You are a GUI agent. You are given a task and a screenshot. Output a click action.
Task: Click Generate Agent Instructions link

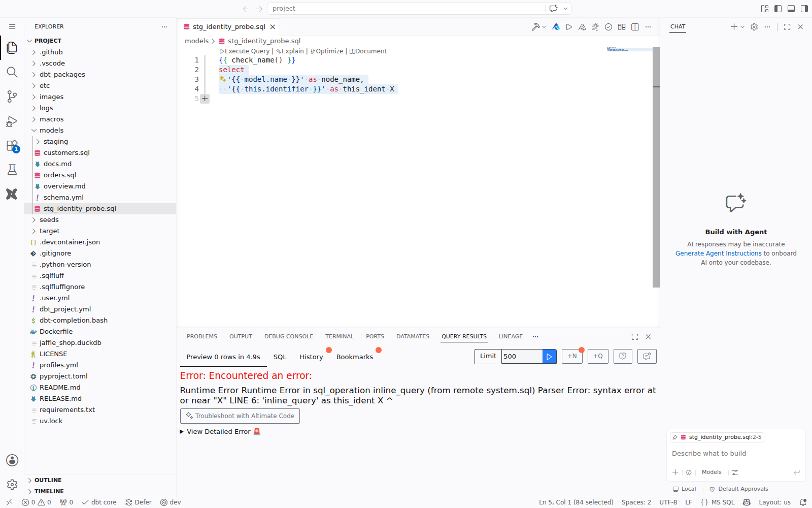[719, 253]
